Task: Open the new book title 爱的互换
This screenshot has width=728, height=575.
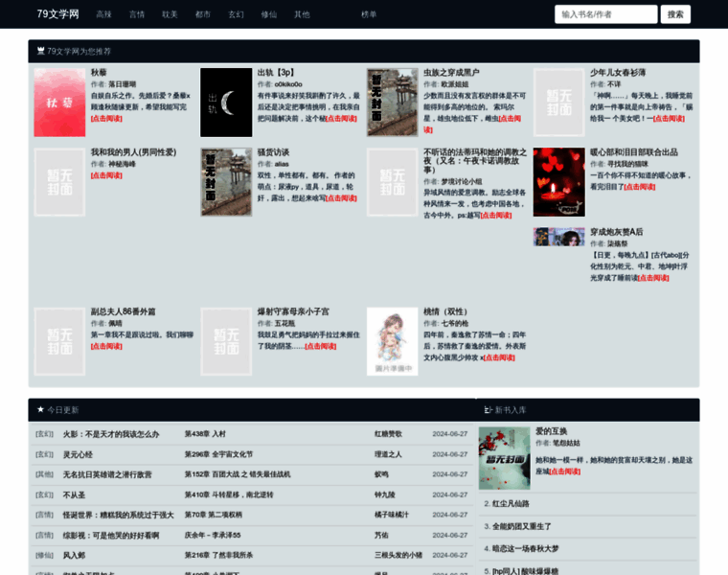Action: pos(552,431)
